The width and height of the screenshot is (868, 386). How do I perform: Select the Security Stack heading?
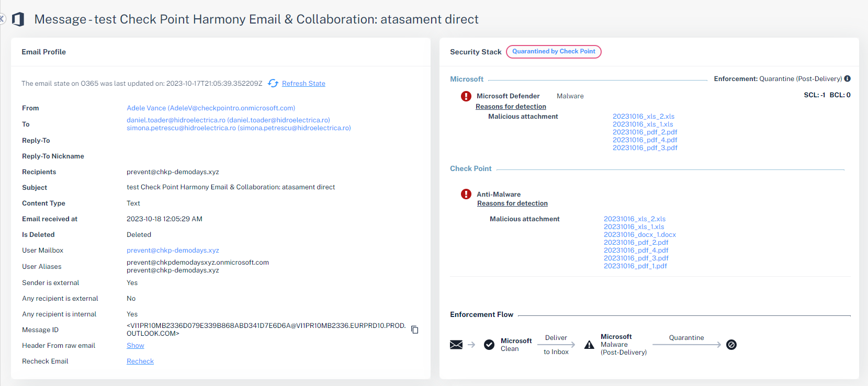coord(476,52)
